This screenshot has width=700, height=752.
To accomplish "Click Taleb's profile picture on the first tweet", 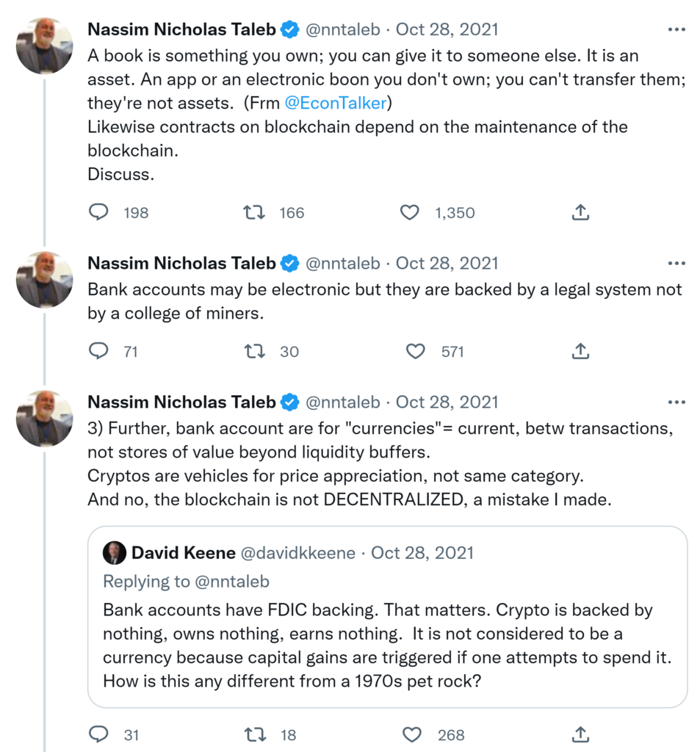I will coord(44,46).
